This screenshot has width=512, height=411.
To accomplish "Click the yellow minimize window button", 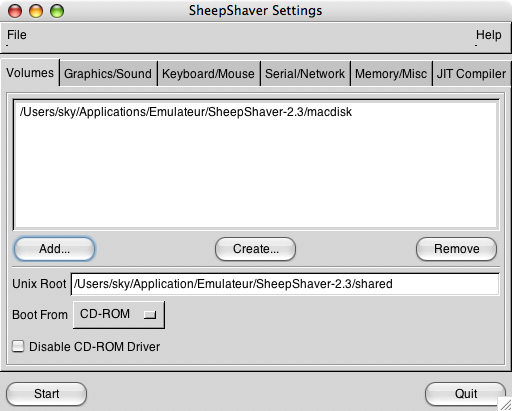I will pyautogui.click(x=36, y=11).
